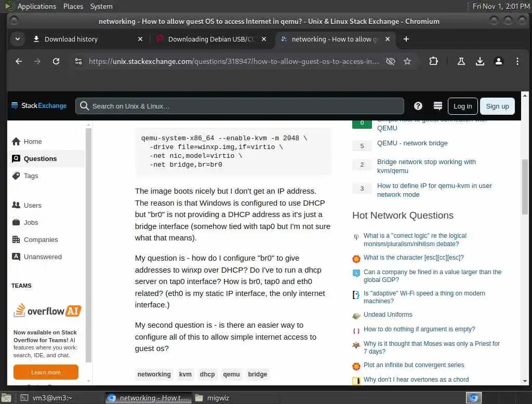Click the third-party cookies eye icon
The width and height of the screenshot is (532, 404).
pos(391,61)
